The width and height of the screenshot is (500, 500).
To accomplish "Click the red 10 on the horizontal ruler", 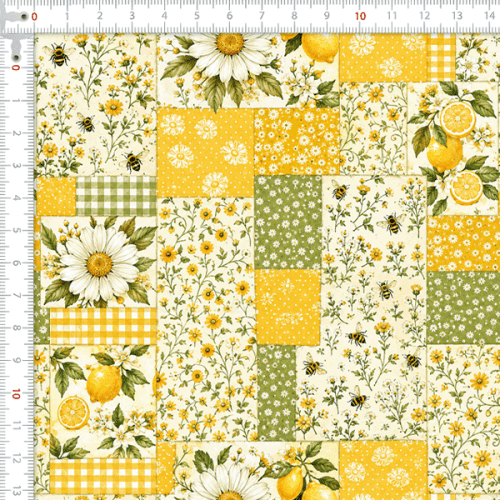I will pos(360,16).
